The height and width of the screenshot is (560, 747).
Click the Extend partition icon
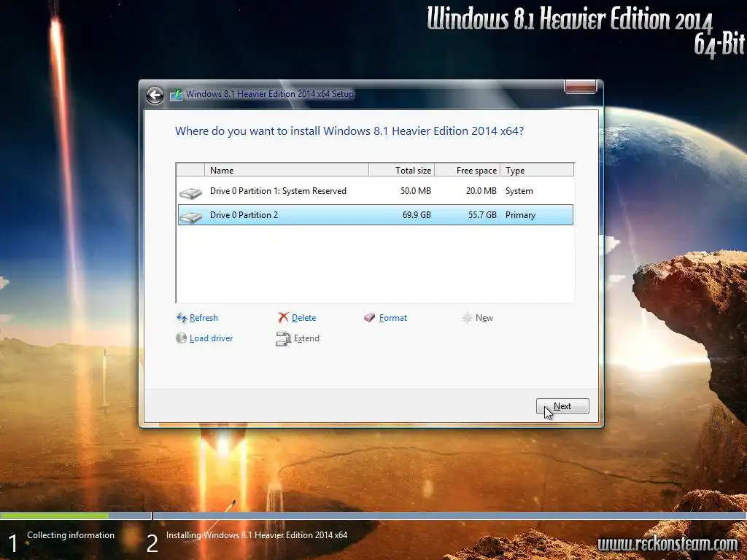point(283,338)
